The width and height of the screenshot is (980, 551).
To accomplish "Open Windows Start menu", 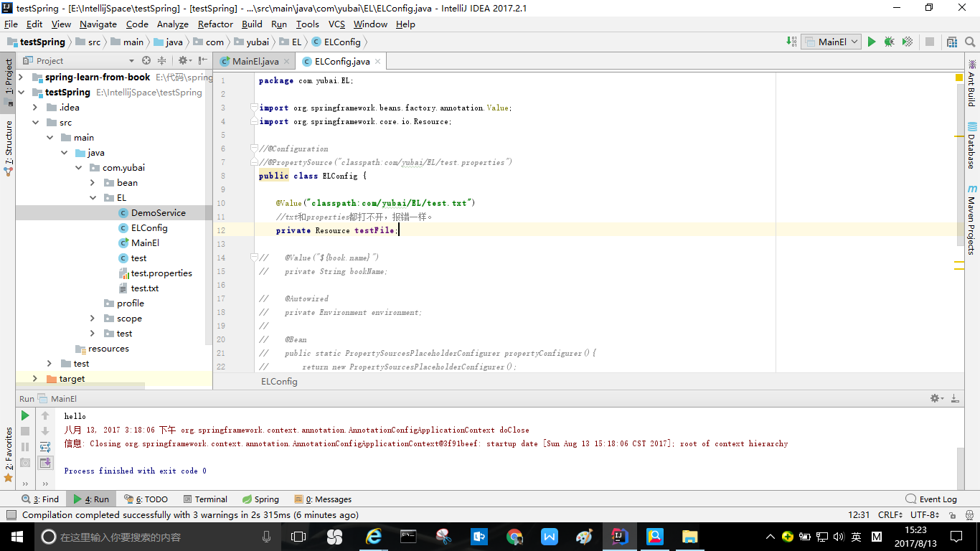I will tap(17, 537).
